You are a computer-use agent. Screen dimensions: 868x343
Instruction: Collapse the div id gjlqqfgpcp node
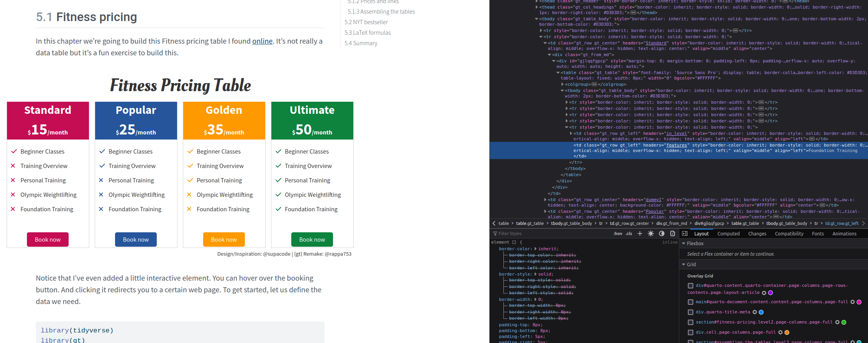[554, 61]
